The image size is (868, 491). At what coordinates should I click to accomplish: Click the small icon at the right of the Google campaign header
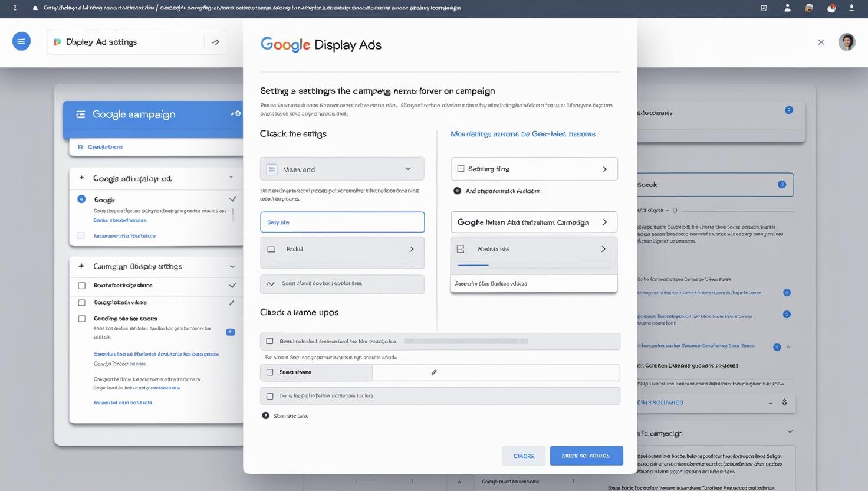click(x=236, y=113)
